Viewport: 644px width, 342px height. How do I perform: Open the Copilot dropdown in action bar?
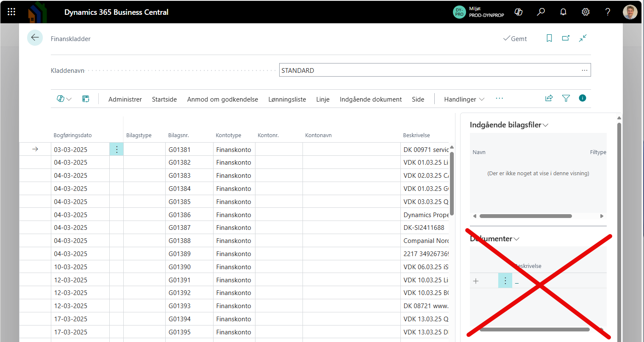[64, 99]
